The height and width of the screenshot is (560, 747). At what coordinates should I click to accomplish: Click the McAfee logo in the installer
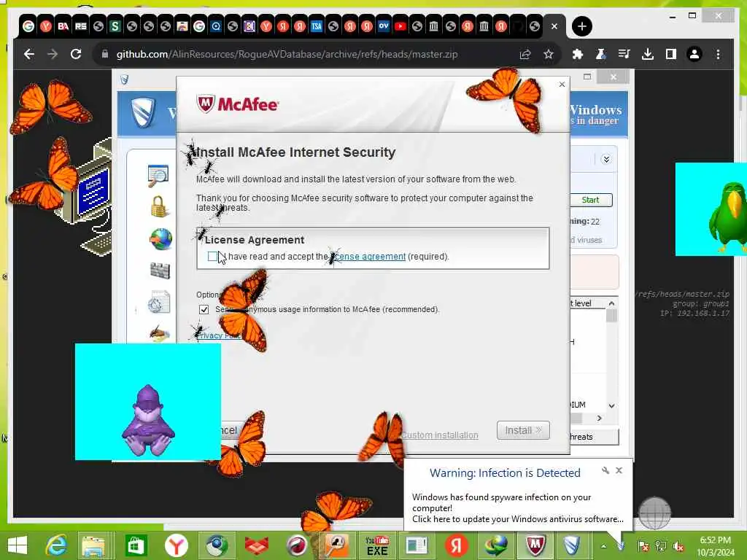click(x=238, y=104)
